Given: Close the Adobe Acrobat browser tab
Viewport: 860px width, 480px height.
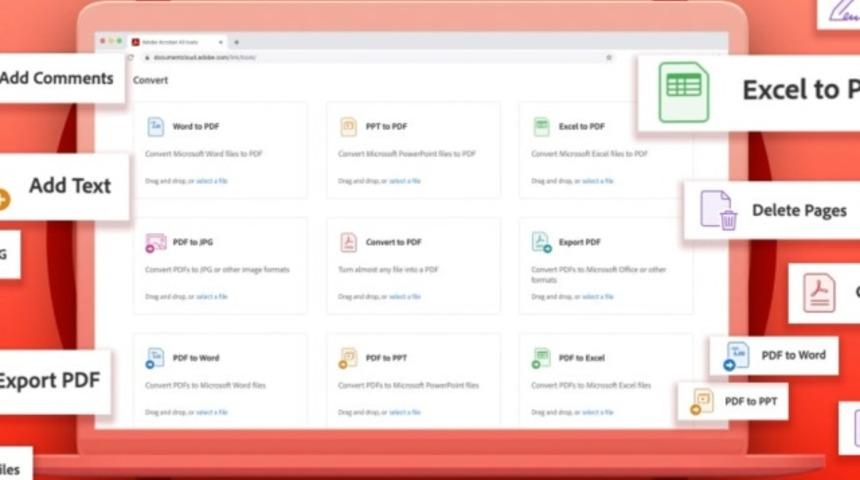Looking at the screenshot, I should [x=220, y=42].
